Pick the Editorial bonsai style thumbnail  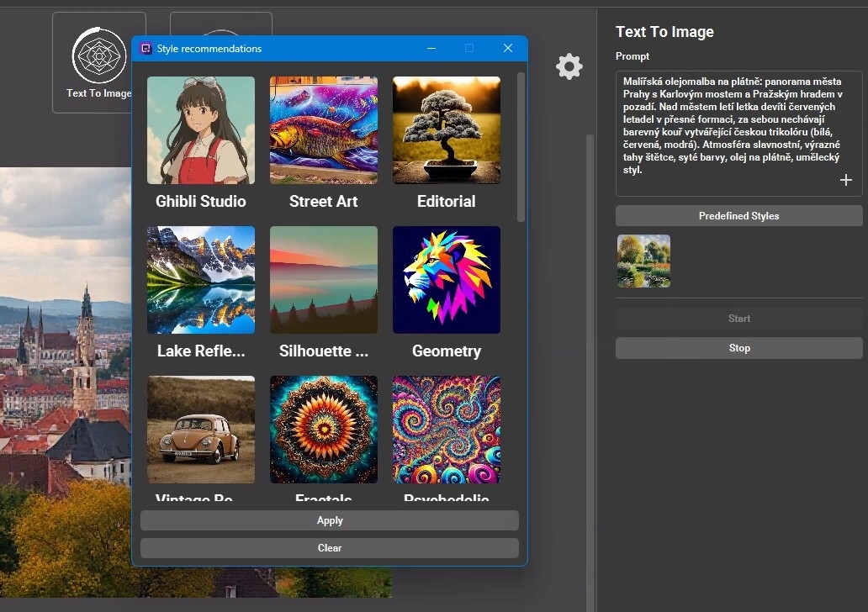(x=447, y=130)
